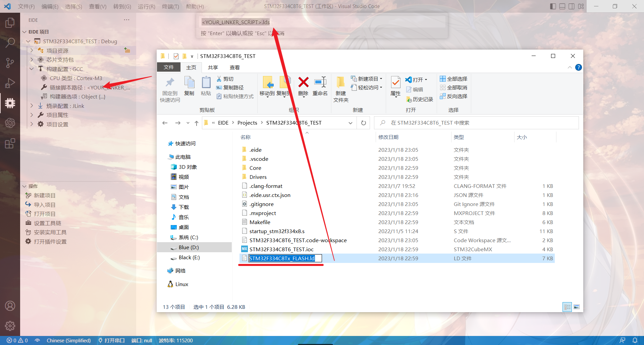Open Run and Debug view
Image resolution: width=644 pixels, height=345 pixels.
tap(10, 83)
